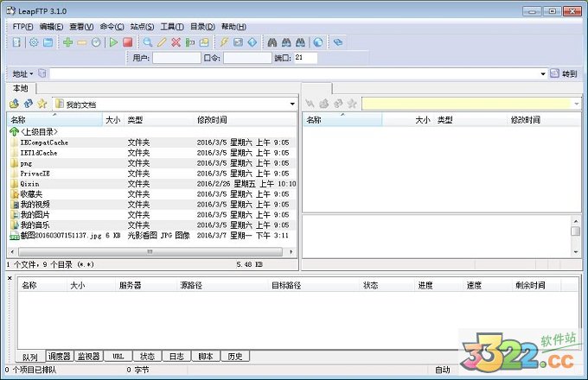Click the 口令 password input field
Image resolution: width=588 pixels, height=380 pixels.
247,58
